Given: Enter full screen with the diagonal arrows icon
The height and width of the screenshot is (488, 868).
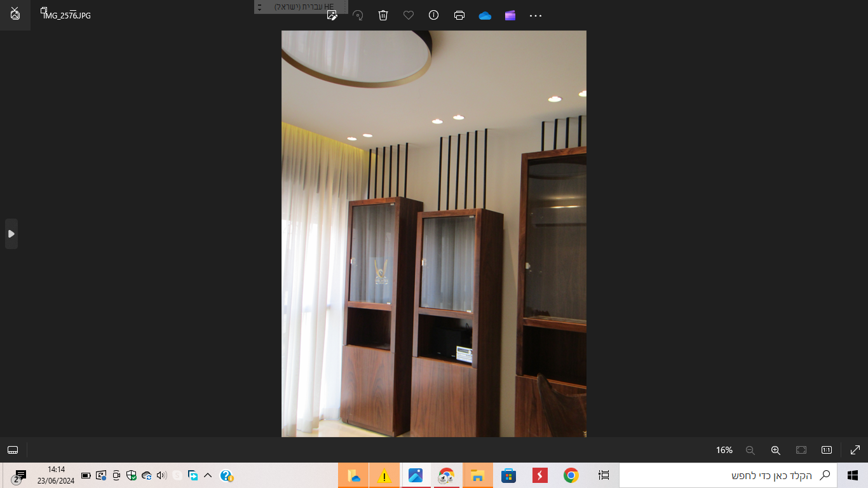Looking at the screenshot, I should click(x=855, y=450).
